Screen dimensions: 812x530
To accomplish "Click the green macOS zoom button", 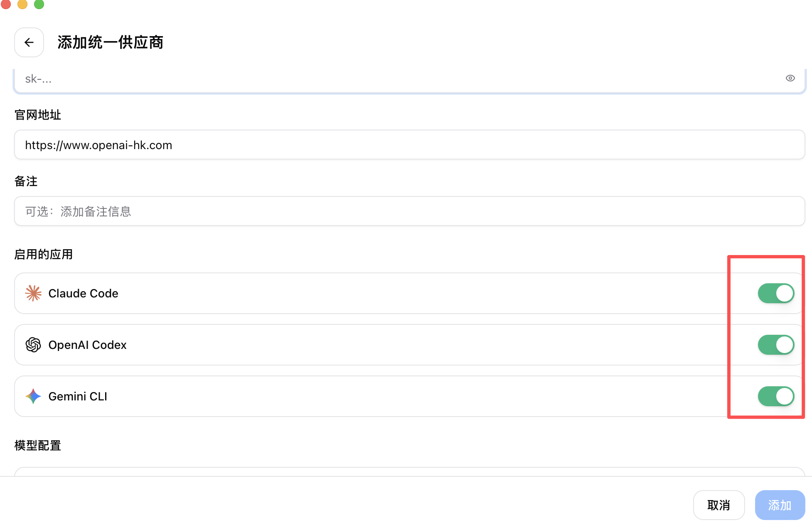I will tap(39, 5).
